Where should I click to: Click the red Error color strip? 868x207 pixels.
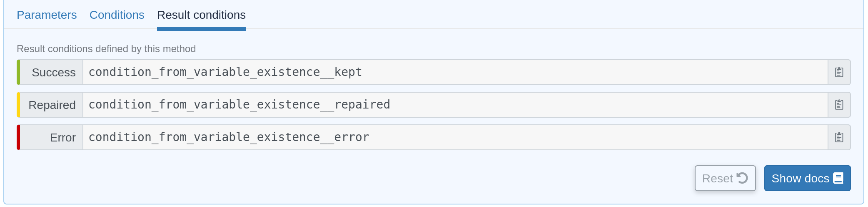click(18, 137)
